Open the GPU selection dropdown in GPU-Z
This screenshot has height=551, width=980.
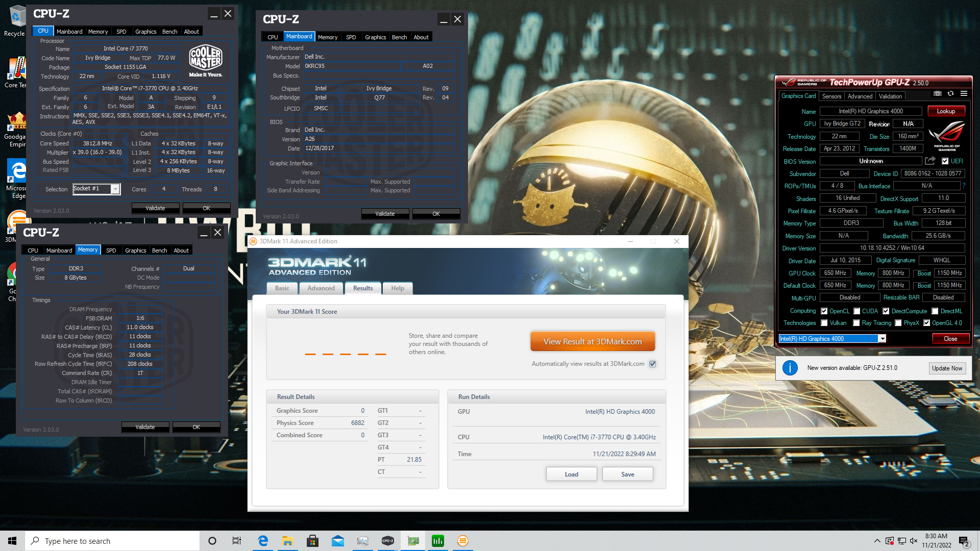point(882,339)
